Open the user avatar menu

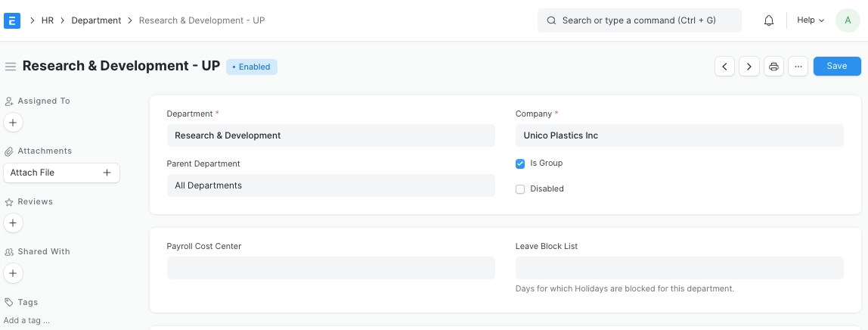[848, 20]
